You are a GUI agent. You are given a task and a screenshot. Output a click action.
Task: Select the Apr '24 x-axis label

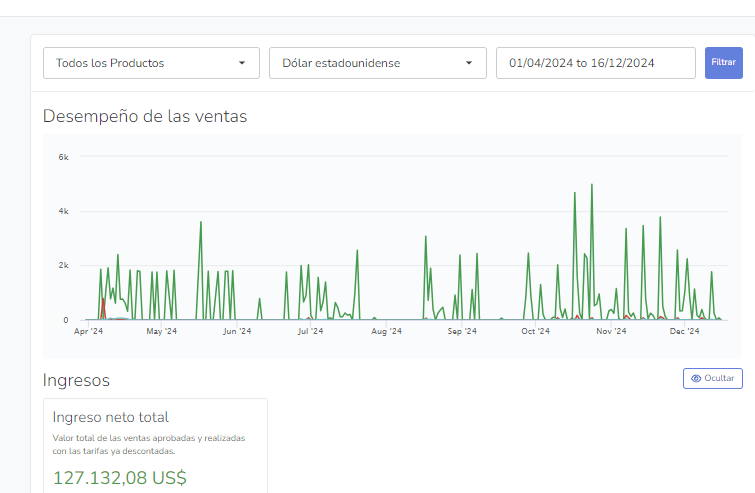(x=89, y=331)
